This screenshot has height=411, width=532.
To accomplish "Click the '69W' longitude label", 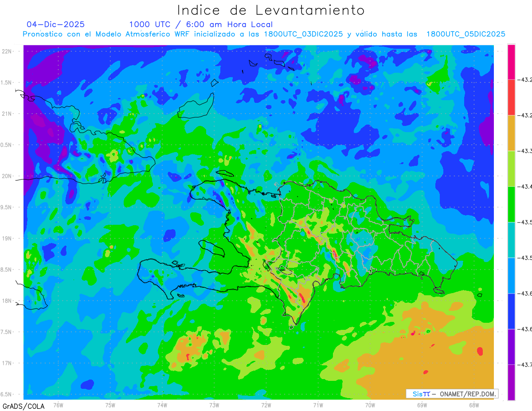I will click(x=422, y=404).
